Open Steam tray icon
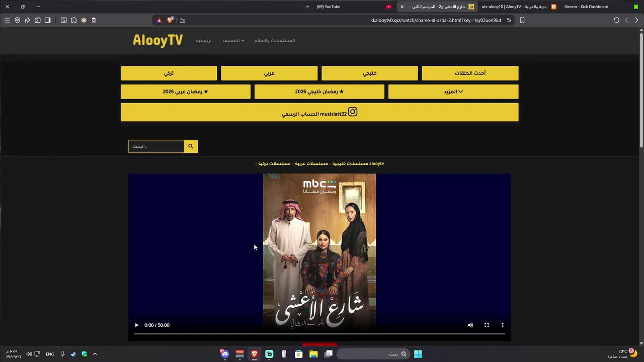644x362 pixels. [73, 354]
